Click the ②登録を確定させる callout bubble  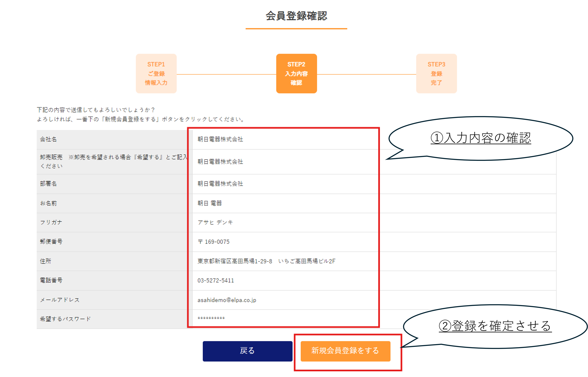coord(495,326)
